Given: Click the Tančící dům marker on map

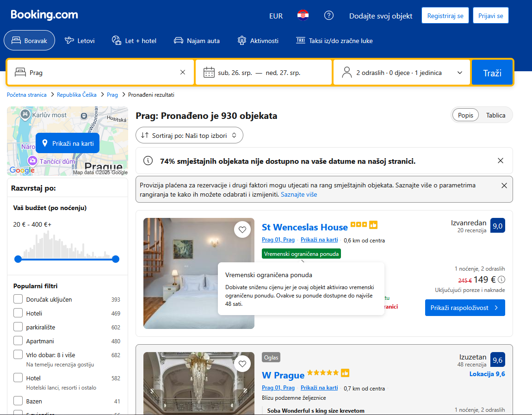Looking at the screenshot, I should click(x=32, y=161).
